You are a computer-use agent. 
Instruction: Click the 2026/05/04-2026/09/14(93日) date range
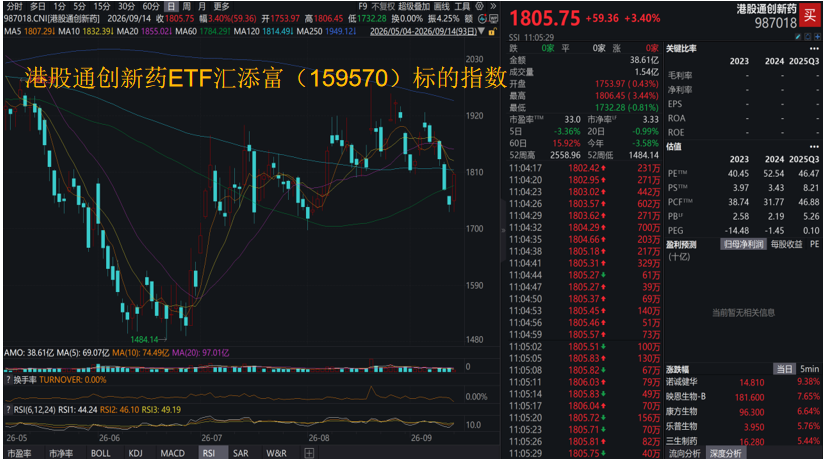click(x=423, y=32)
